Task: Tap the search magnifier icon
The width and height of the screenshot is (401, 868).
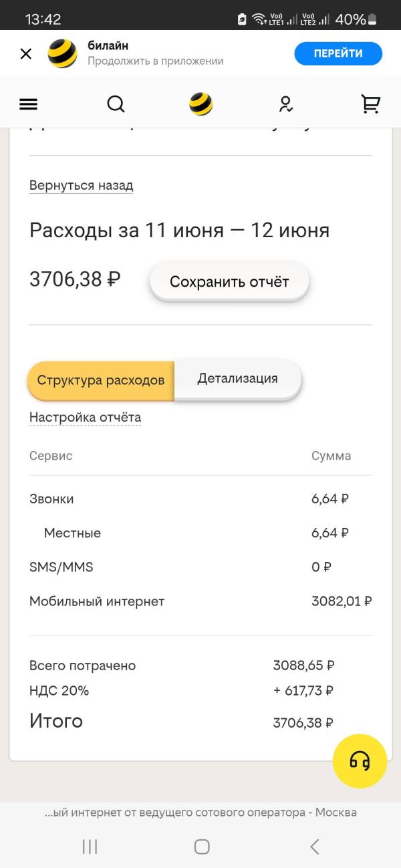Action: 116,104
